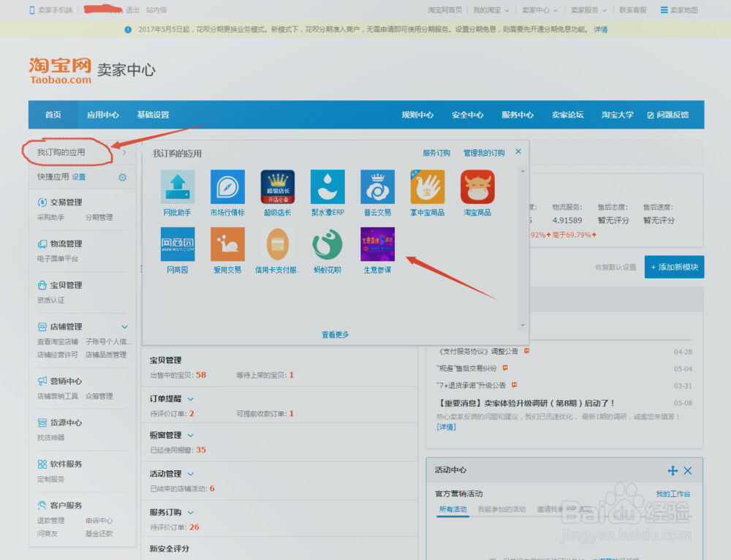Viewport: 731px width, 560px height.
Task: Click the 淘宝网 logo
Action: click(x=60, y=70)
